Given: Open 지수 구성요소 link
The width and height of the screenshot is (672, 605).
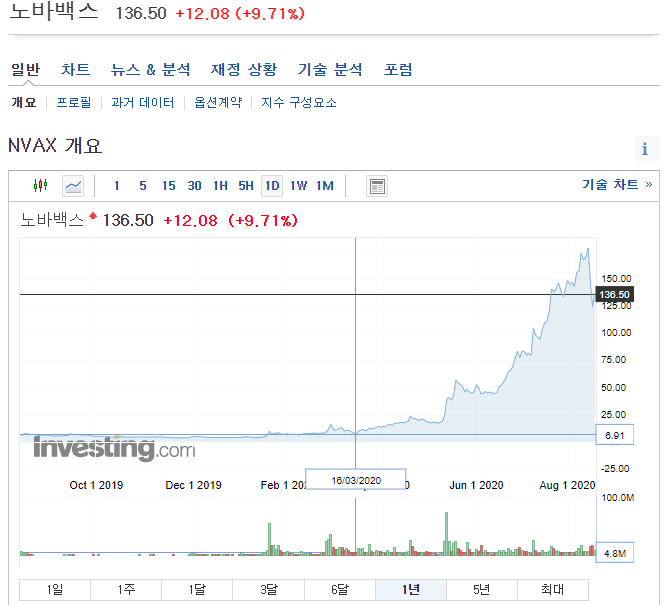Looking at the screenshot, I should coord(299,102).
